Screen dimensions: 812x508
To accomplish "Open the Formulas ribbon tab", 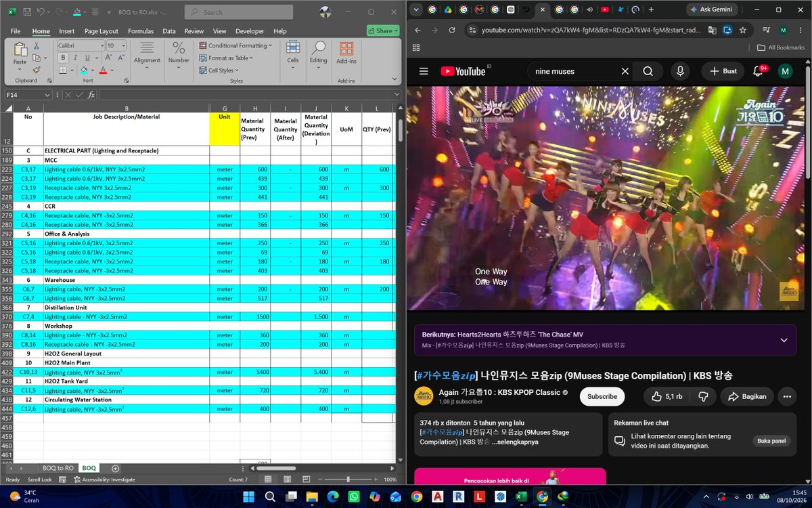I will (x=141, y=31).
